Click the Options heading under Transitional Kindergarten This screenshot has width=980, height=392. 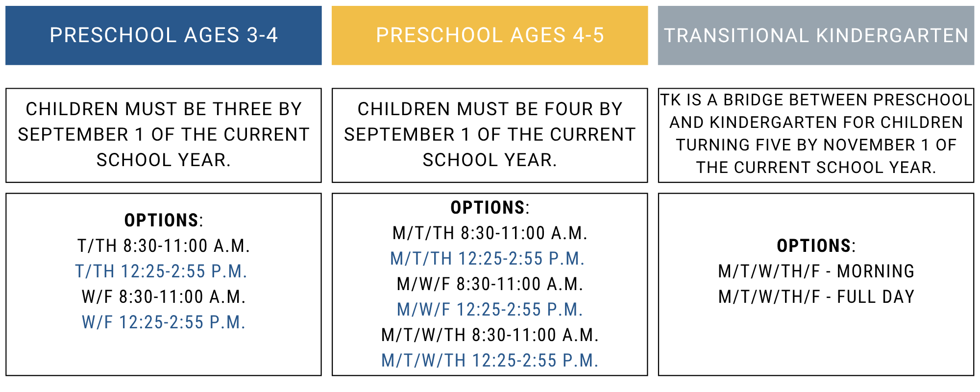pyautogui.click(x=816, y=246)
